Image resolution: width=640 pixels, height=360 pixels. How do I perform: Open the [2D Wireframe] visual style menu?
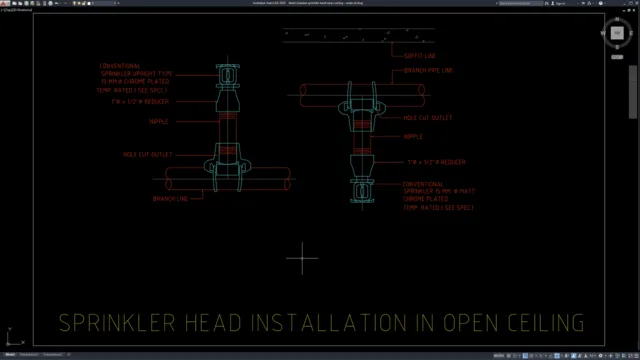pyautogui.click(x=22, y=10)
